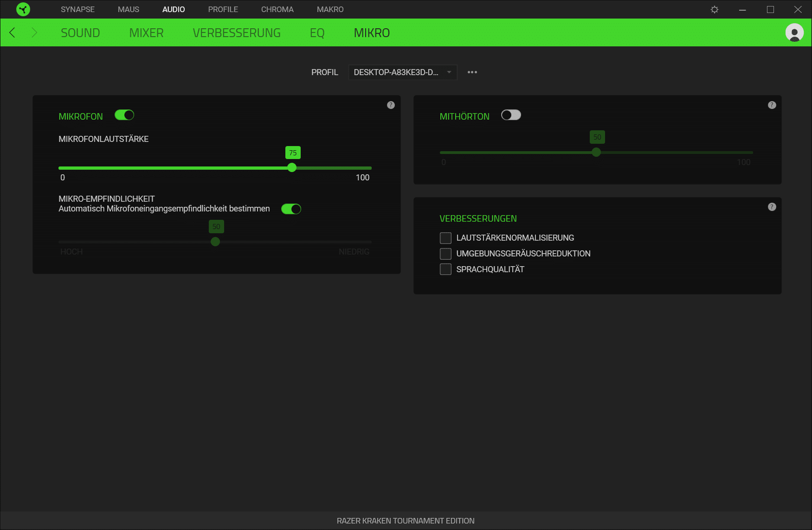Go back with the left arrow
This screenshot has height=530, width=812.
click(x=13, y=32)
